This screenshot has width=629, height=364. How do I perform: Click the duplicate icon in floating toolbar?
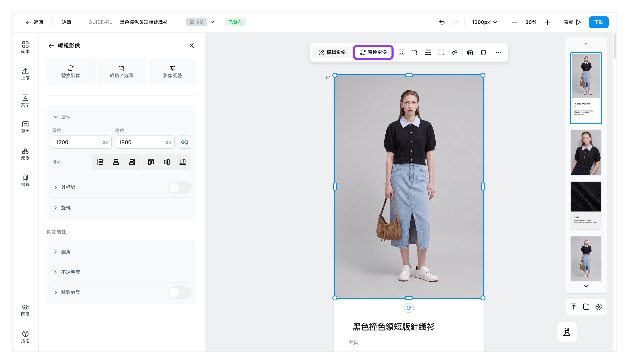470,52
